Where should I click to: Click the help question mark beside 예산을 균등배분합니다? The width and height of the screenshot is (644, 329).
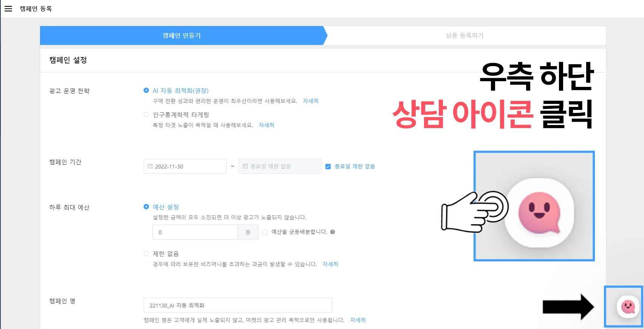tap(333, 232)
